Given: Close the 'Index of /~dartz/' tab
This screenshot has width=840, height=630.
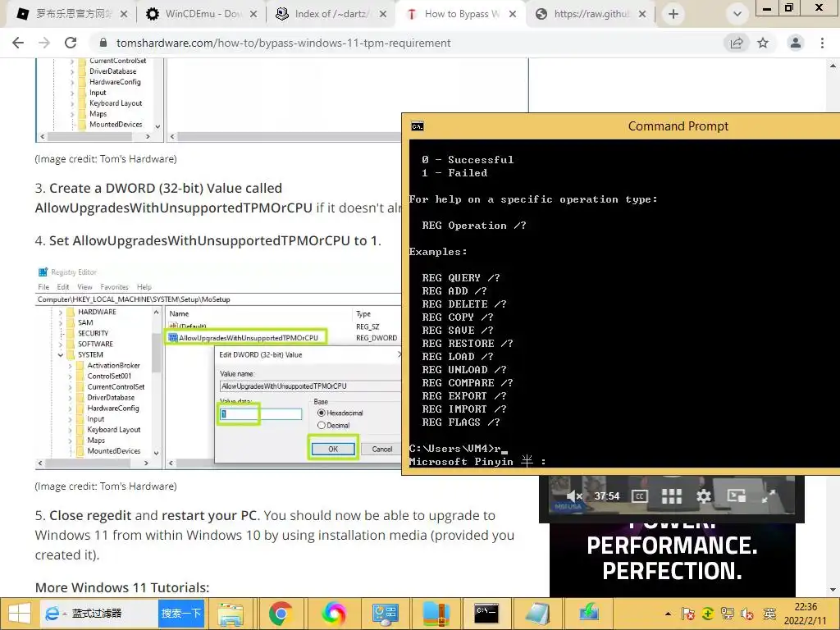Looking at the screenshot, I should [x=383, y=15].
